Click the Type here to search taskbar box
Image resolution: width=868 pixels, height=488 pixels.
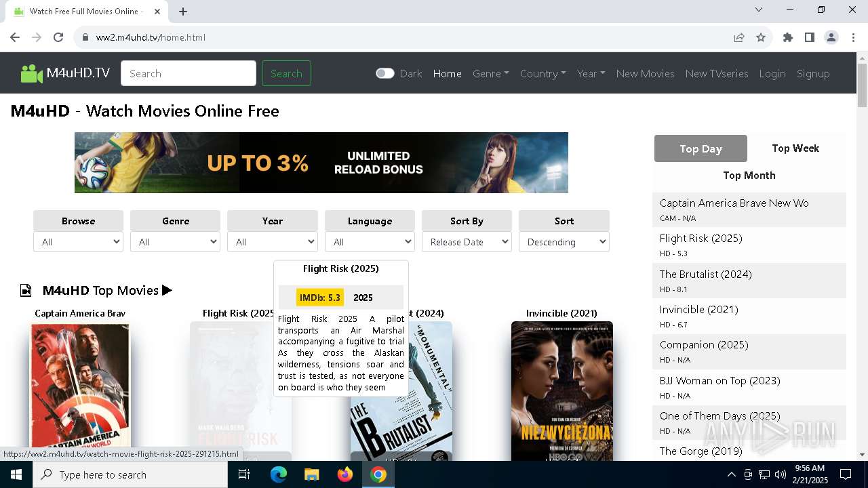click(x=130, y=474)
